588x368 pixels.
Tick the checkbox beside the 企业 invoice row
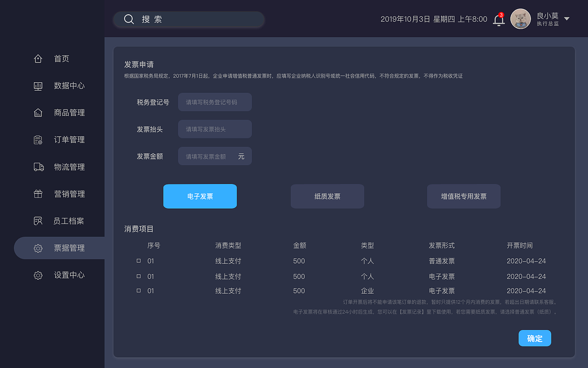(139, 290)
